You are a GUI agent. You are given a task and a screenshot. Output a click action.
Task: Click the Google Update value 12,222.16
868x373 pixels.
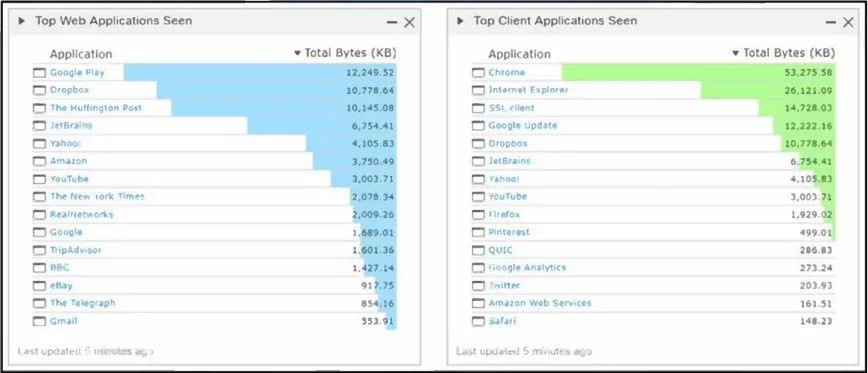[808, 126]
